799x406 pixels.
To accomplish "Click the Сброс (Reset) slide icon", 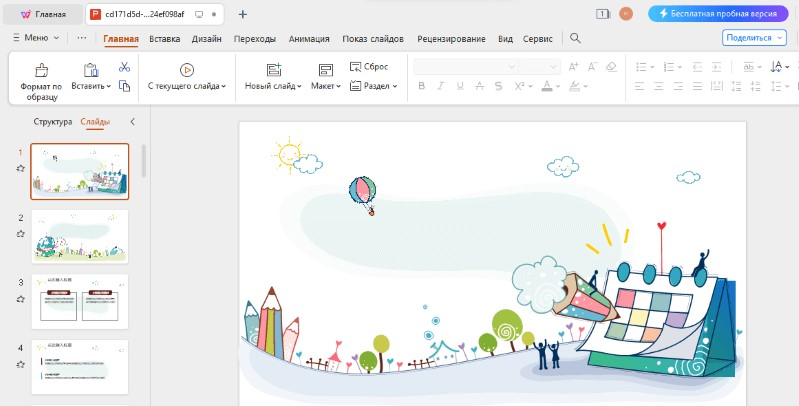I will [x=356, y=66].
